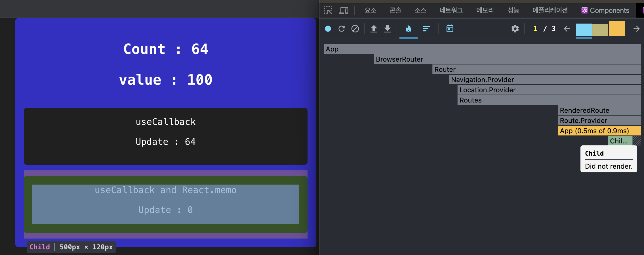
Task: Switch to the Flamegraph chart view
Action: pos(409,29)
